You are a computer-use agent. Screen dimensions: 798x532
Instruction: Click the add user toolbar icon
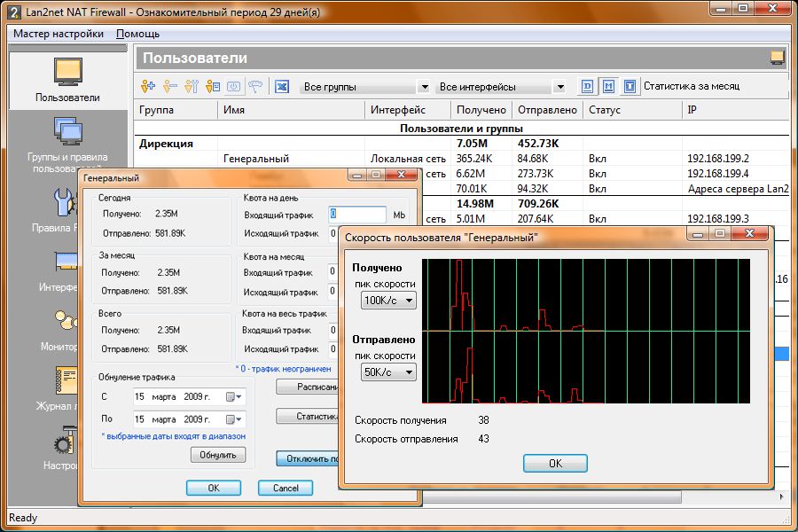click(148, 87)
